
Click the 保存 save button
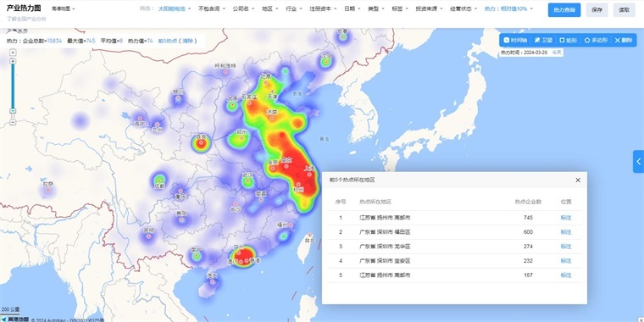(597, 10)
